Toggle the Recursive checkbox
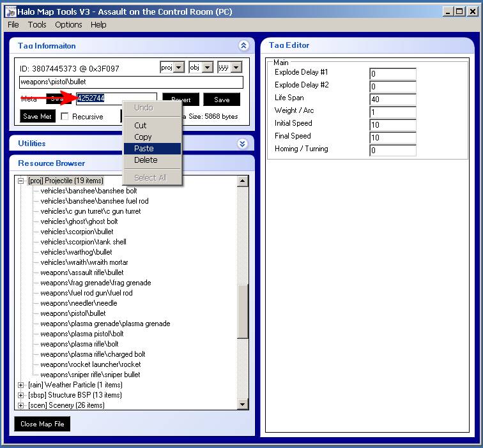Viewport: 483px width, 448px height. (x=65, y=116)
